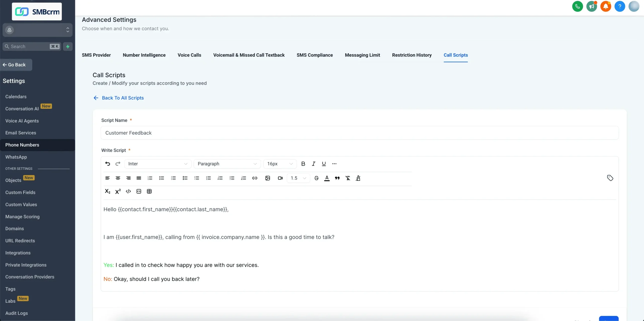Open Email Services settings
This screenshot has width=644, height=321.
pos(21,133)
